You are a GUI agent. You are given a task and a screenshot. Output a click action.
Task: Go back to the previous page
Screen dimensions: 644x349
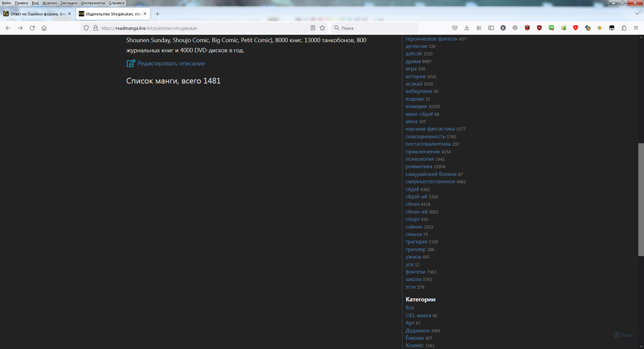[x=8, y=28]
